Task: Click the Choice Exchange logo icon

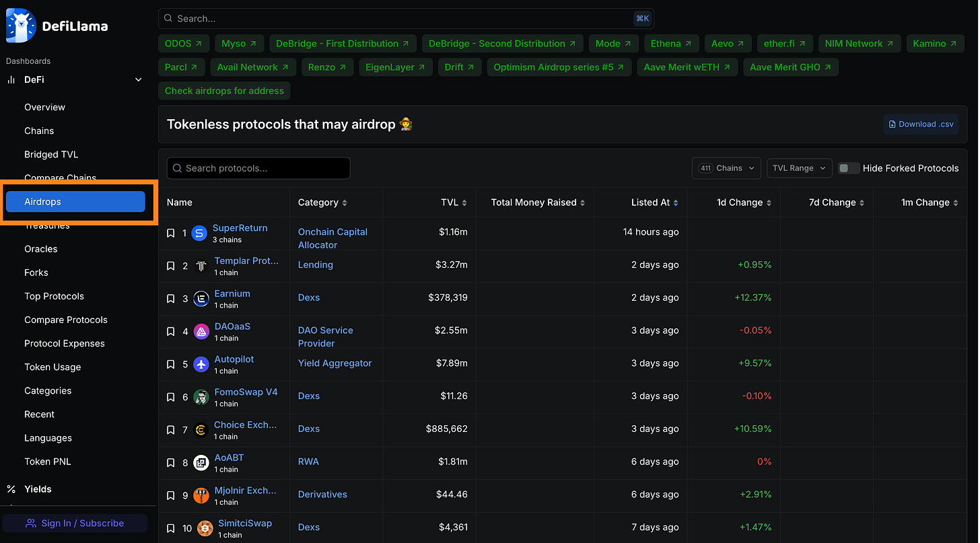Action: pyautogui.click(x=201, y=430)
